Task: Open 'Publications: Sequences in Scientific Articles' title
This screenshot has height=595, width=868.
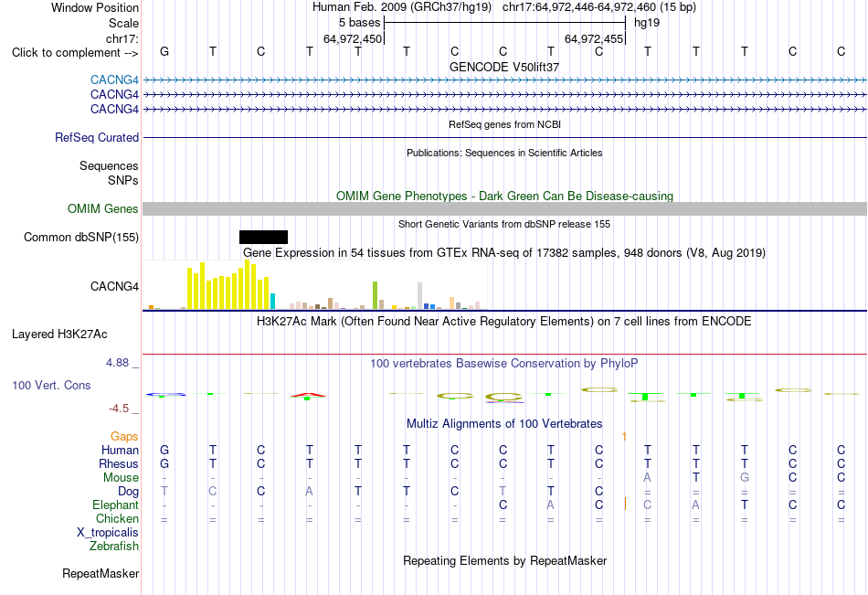Action: click(504, 153)
